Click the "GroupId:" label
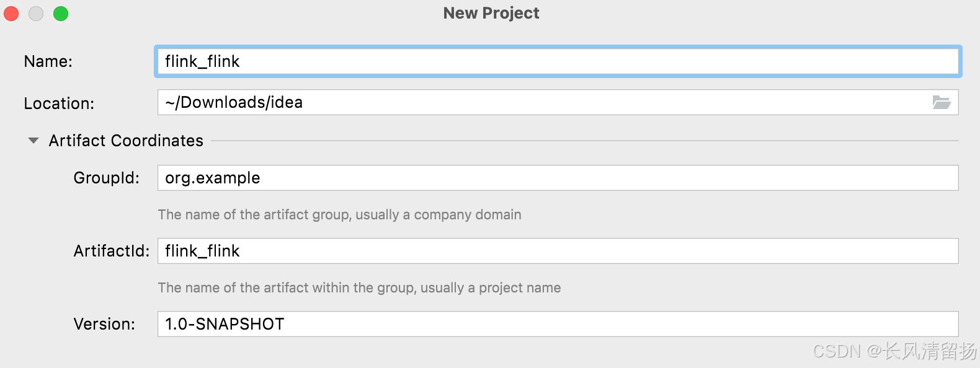The width and height of the screenshot is (980, 368). pyautogui.click(x=106, y=178)
